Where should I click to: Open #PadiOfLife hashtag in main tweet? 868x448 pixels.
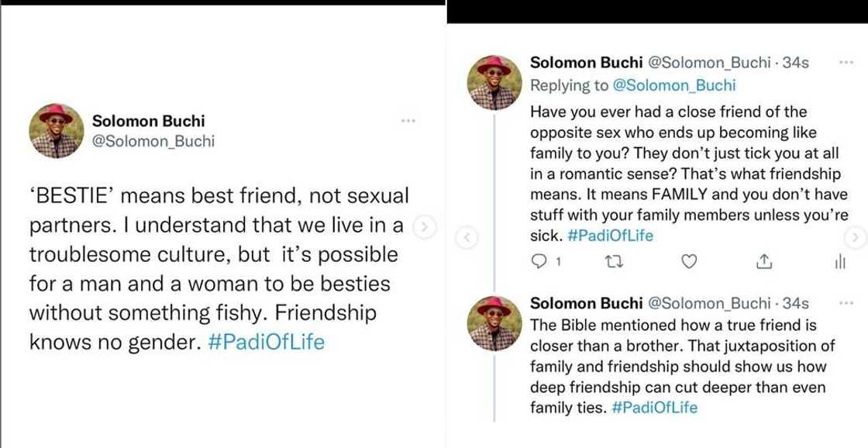pos(267,343)
